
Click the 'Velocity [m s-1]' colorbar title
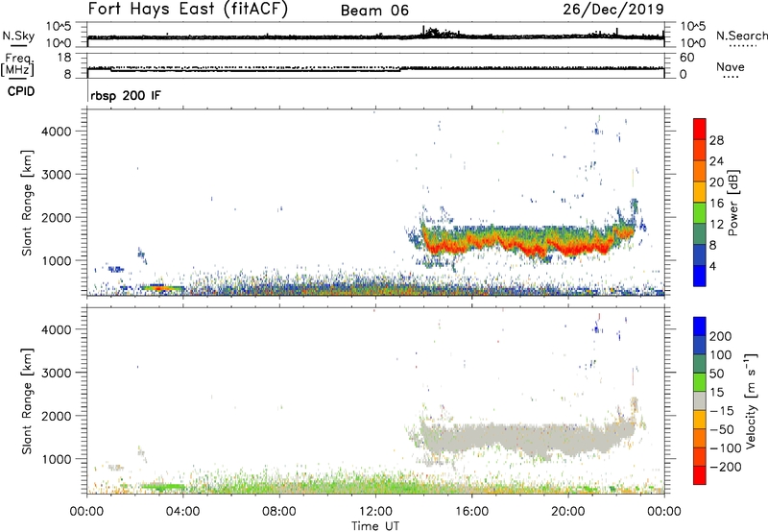751,400
